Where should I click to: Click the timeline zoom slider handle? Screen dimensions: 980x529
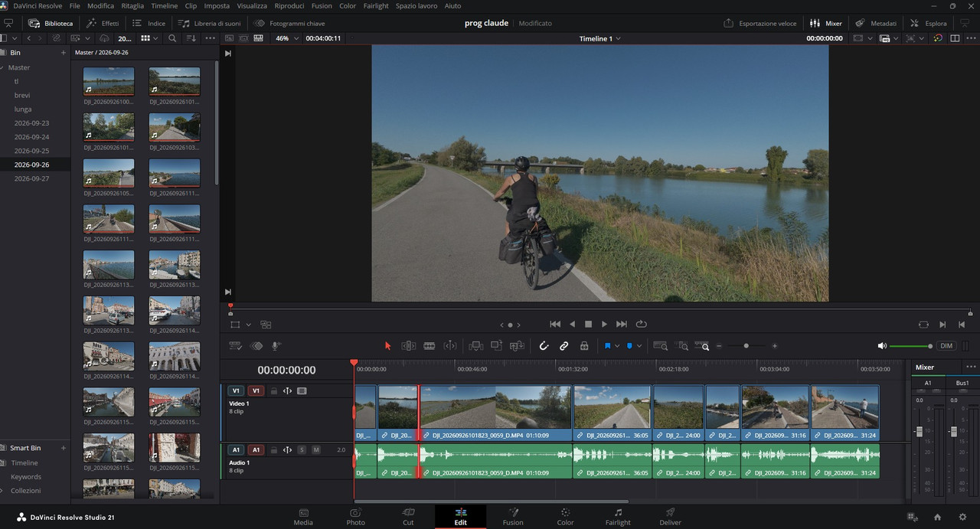[746, 346]
